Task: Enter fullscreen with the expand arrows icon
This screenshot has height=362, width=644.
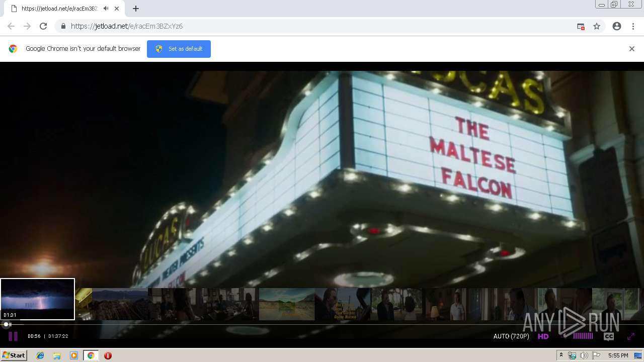Action: pos(631,336)
